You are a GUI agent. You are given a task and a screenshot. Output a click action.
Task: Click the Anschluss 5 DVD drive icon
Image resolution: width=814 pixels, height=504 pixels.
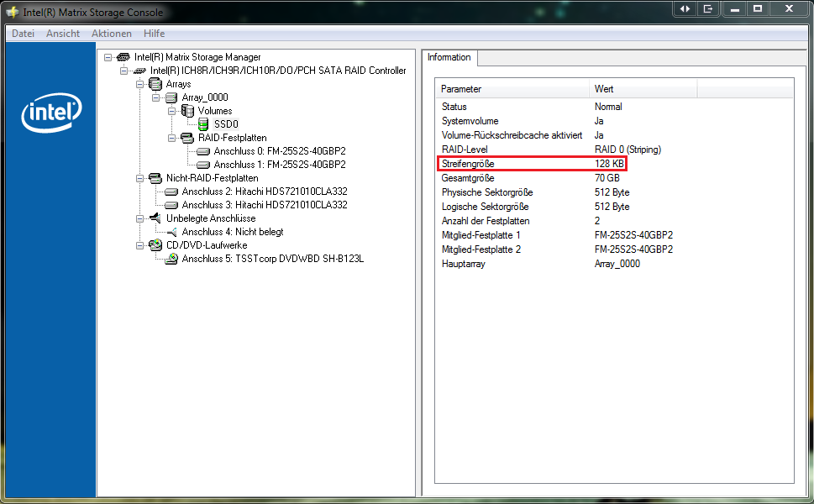(x=171, y=259)
